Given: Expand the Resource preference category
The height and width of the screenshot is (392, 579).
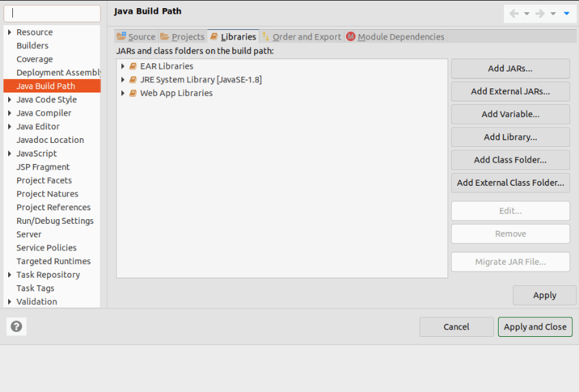Looking at the screenshot, I should click(10, 33).
